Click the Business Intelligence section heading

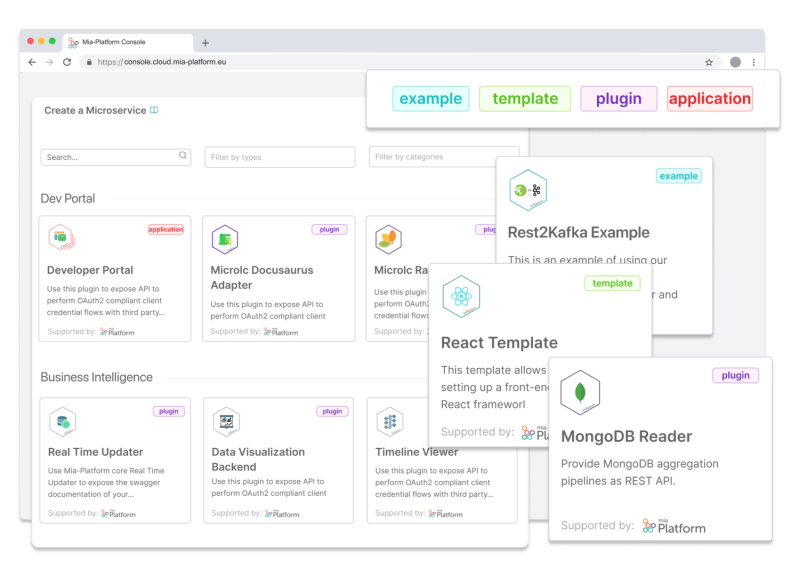(x=96, y=377)
